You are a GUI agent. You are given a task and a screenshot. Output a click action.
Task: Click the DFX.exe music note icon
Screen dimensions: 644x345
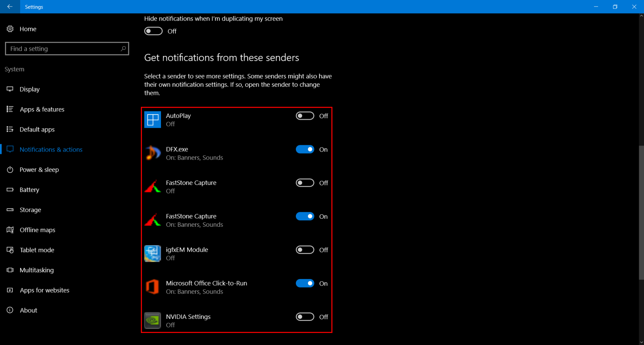[153, 153]
